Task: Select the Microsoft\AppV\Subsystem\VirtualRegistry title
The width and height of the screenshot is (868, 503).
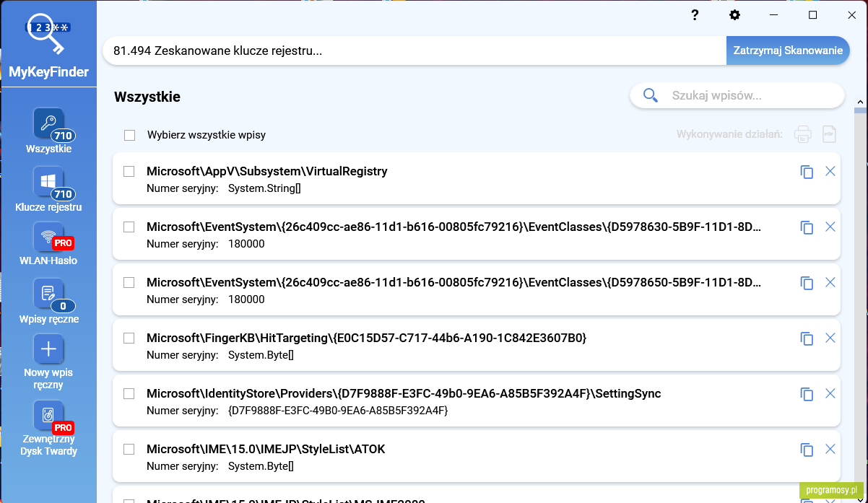Action: pos(267,171)
